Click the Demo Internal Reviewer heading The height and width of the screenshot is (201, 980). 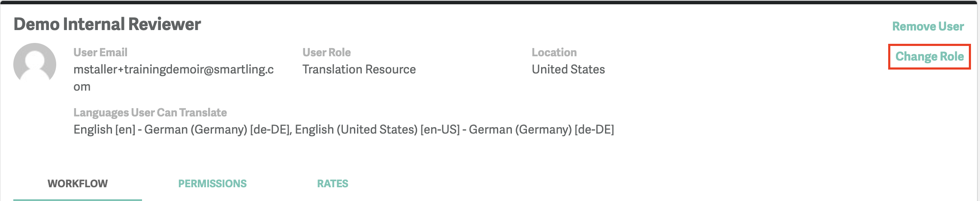(107, 24)
